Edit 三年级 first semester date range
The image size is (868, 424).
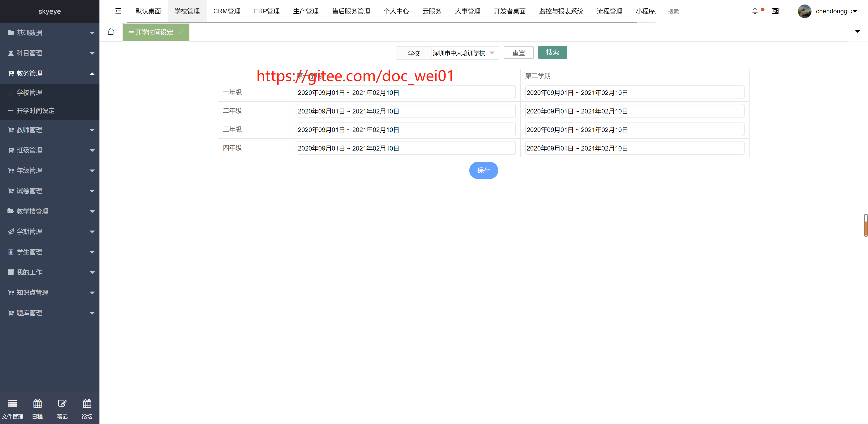tap(406, 130)
